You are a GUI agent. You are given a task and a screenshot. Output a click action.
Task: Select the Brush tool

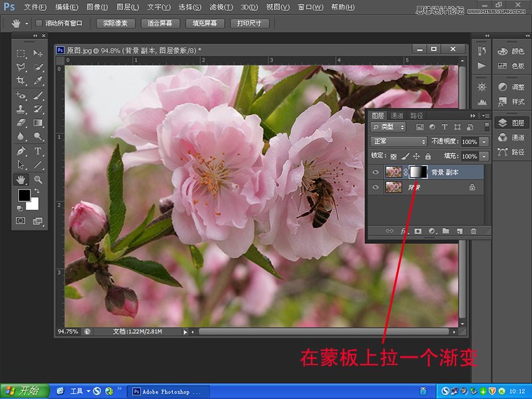click(x=38, y=95)
